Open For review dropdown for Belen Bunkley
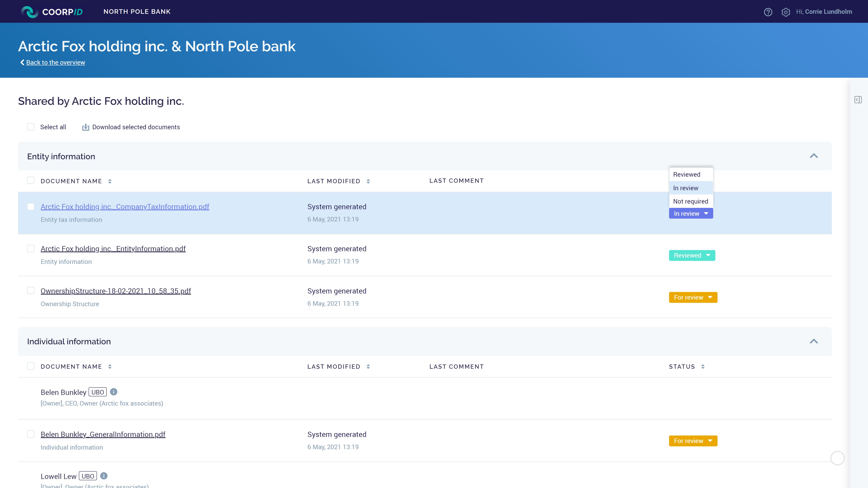 pyautogui.click(x=693, y=441)
